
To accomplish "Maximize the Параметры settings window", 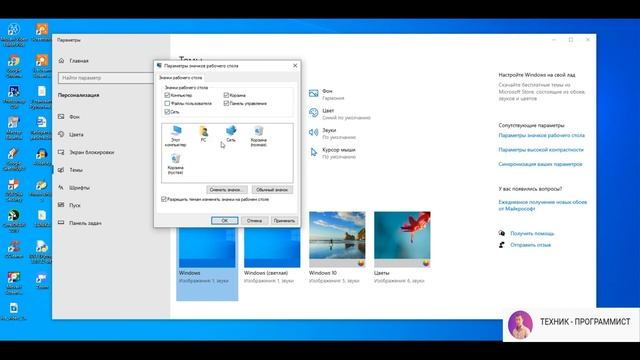I will point(571,40).
